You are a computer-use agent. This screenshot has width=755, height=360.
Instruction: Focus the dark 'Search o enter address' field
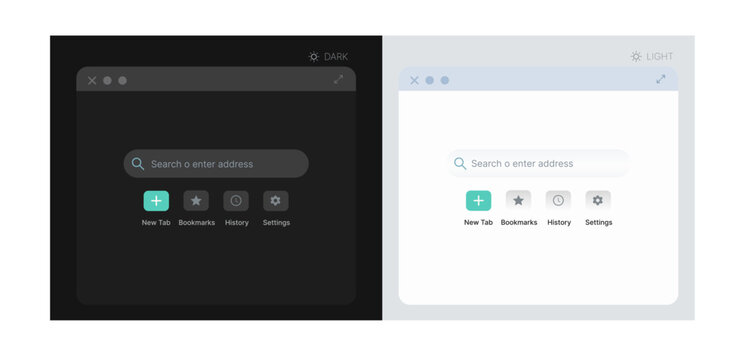click(x=216, y=164)
